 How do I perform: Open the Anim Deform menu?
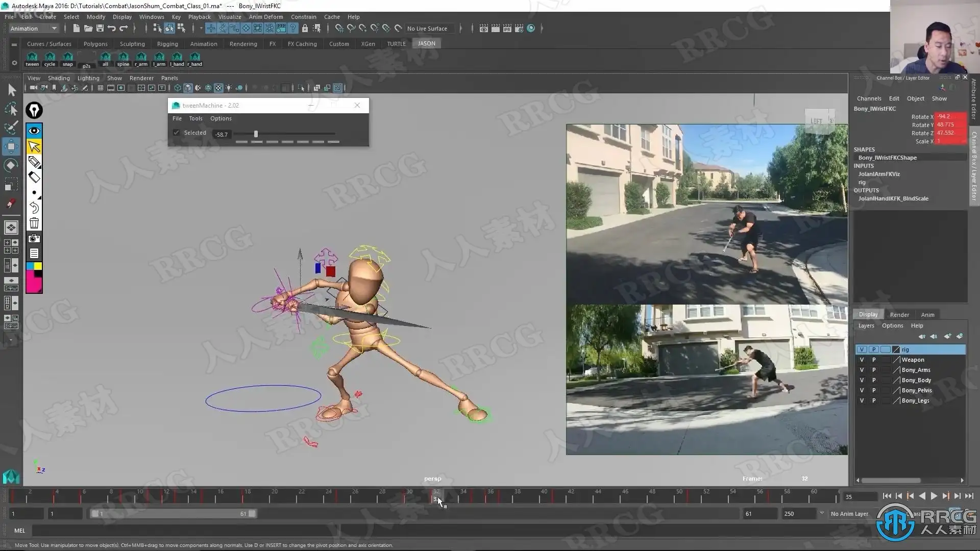click(x=265, y=17)
